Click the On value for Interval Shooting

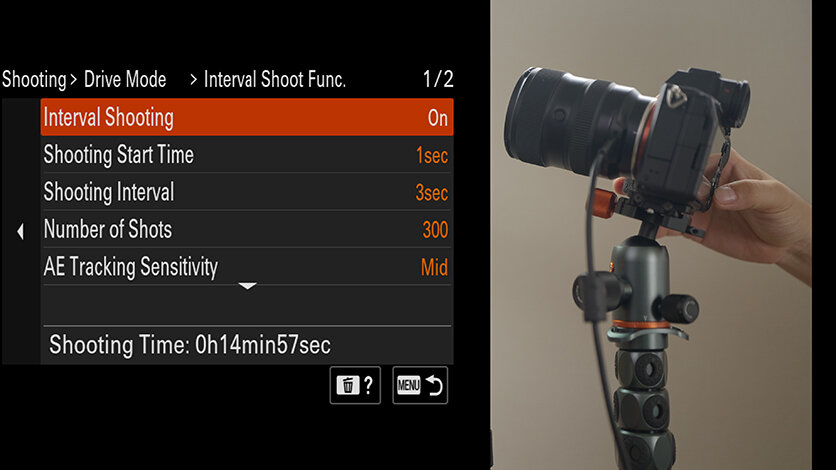438,118
